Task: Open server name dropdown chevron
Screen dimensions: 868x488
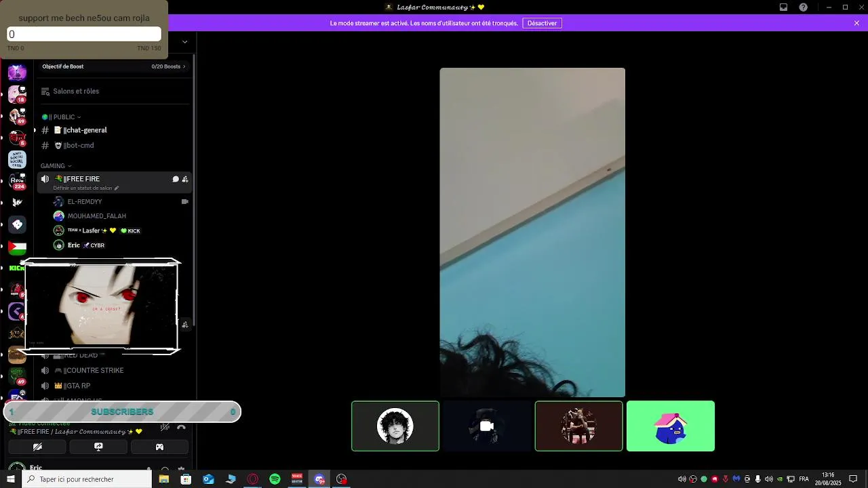Action: click(184, 42)
